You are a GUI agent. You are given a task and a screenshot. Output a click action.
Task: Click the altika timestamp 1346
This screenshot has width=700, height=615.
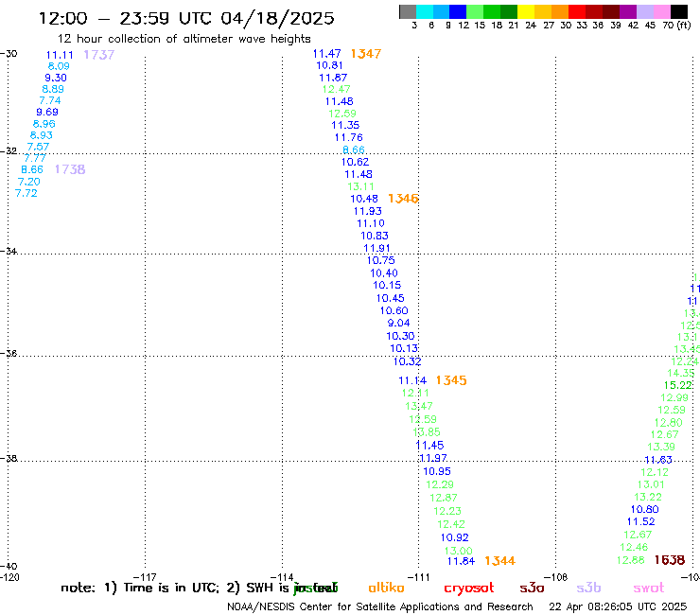403,199
